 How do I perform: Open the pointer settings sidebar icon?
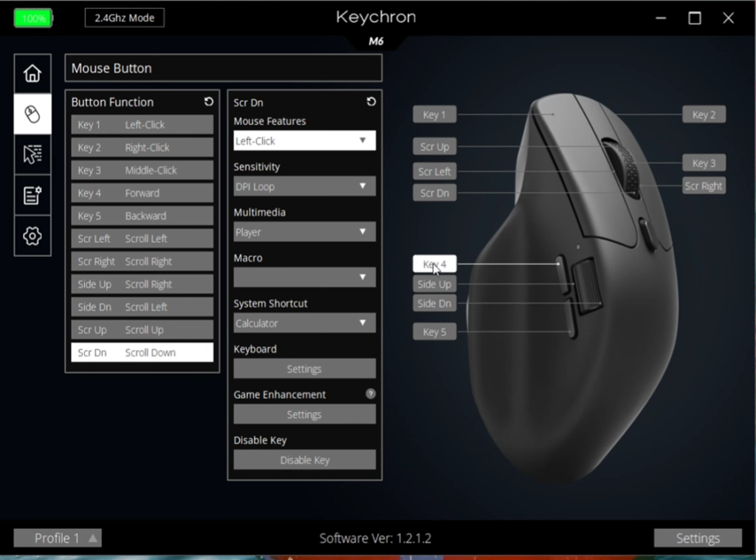click(32, 155)
